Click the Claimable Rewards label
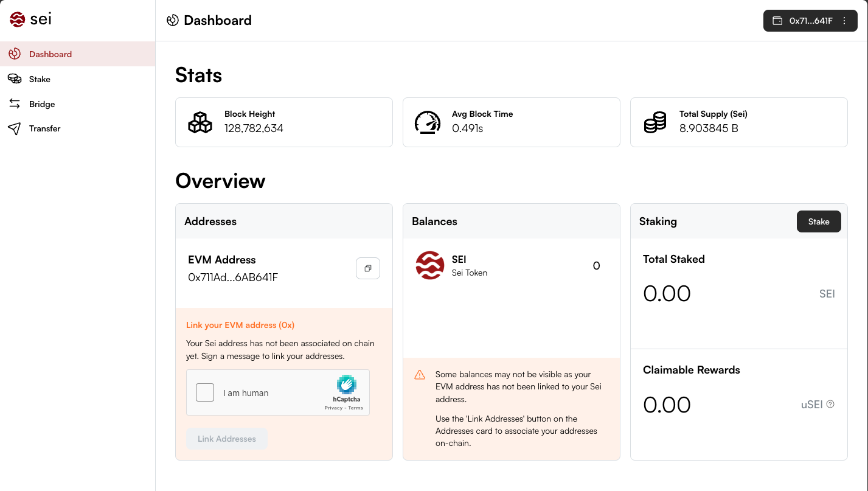868x491 pixels. point(692,370)
